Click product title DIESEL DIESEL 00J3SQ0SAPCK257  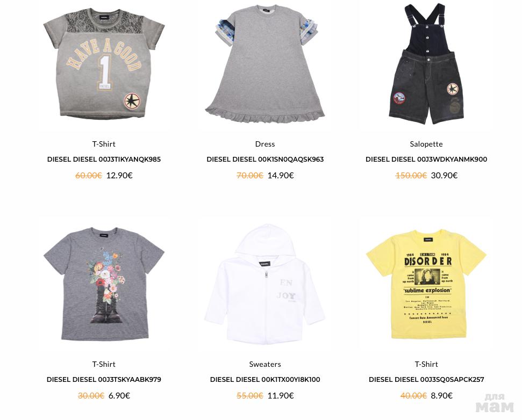tap(426, 379)
